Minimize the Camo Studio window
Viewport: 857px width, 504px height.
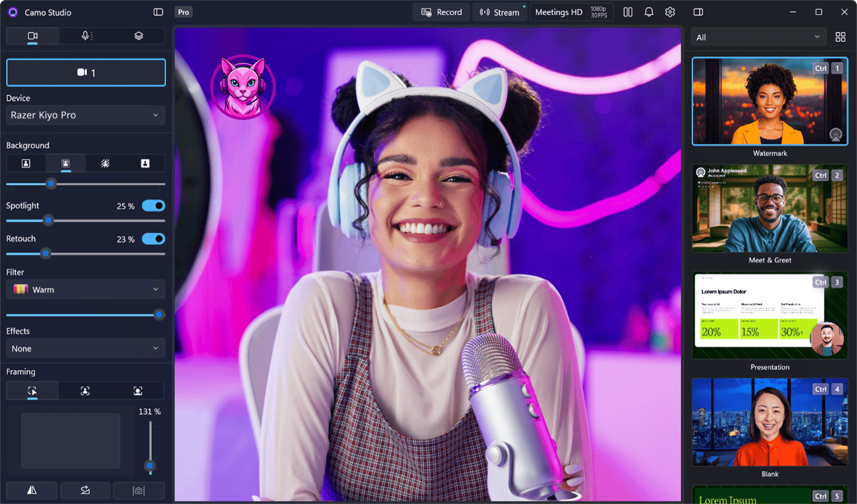click(x=793, y=12)
